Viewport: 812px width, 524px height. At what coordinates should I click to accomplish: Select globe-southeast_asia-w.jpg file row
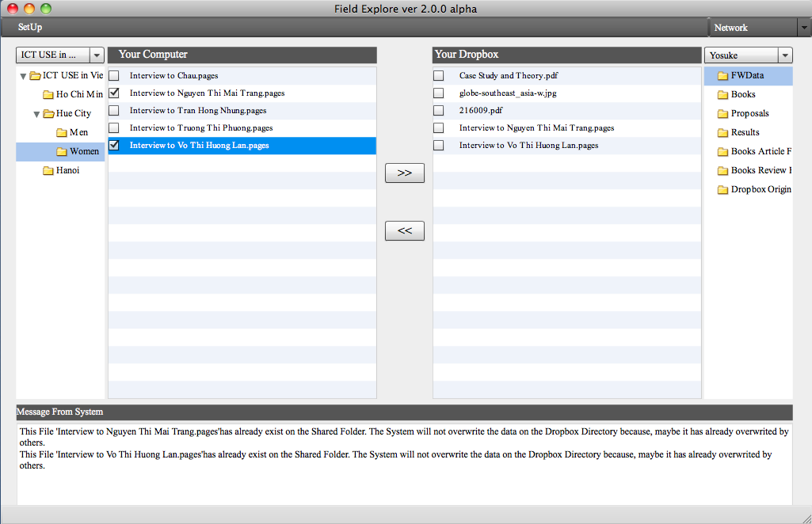508,93
